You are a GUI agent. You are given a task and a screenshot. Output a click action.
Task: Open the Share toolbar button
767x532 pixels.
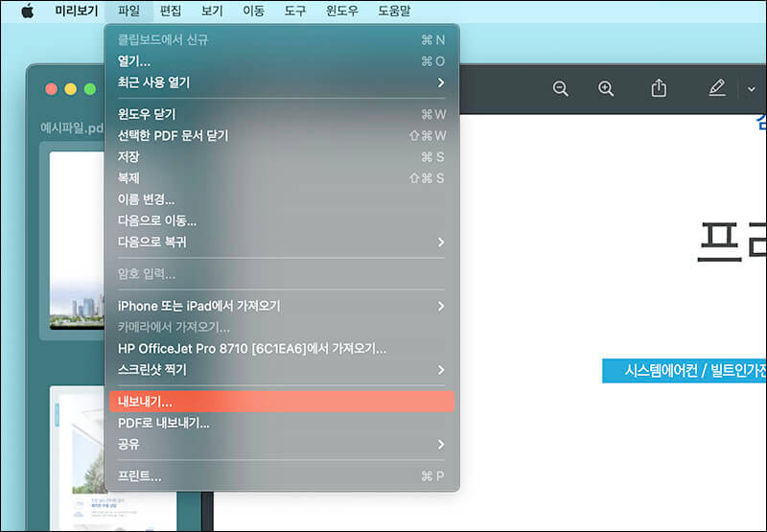659,88
